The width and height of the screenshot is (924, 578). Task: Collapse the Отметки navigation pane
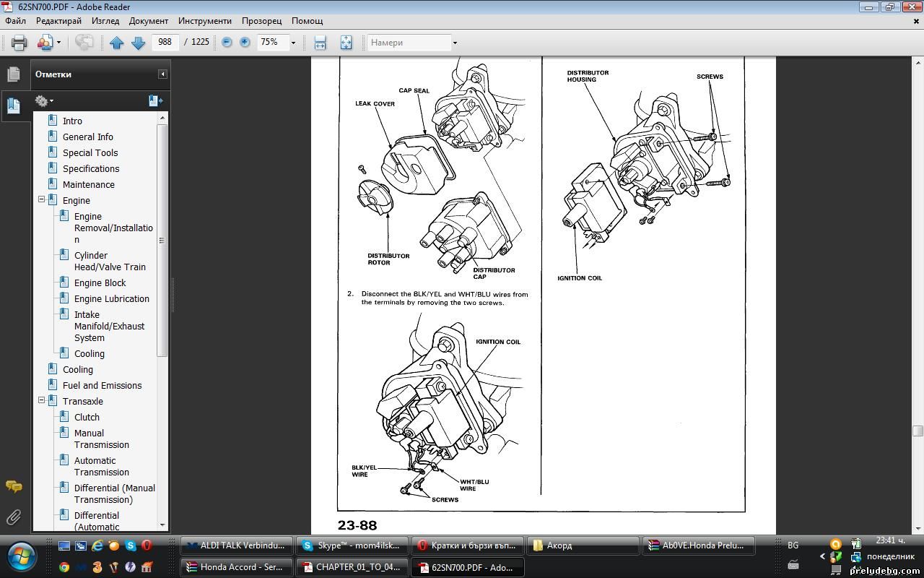coord(162,74)
